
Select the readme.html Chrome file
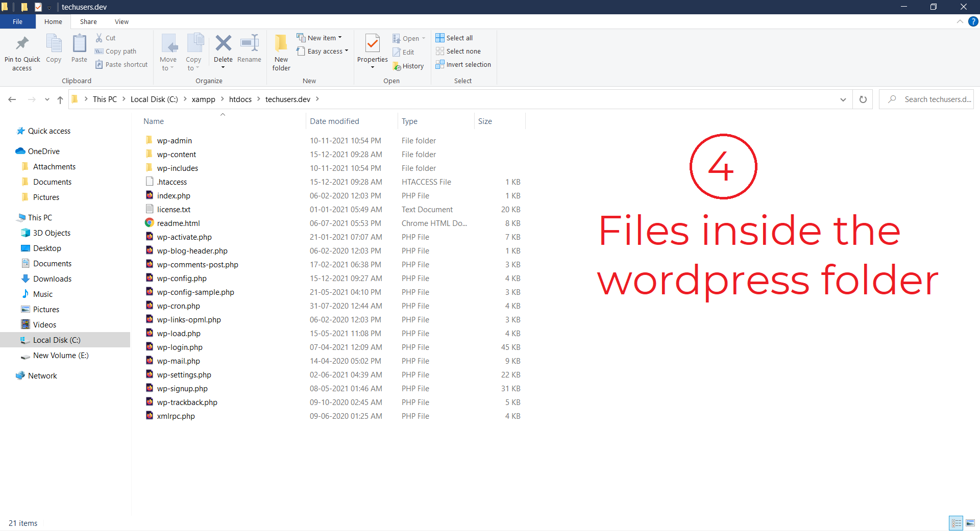tap(178, 223)
